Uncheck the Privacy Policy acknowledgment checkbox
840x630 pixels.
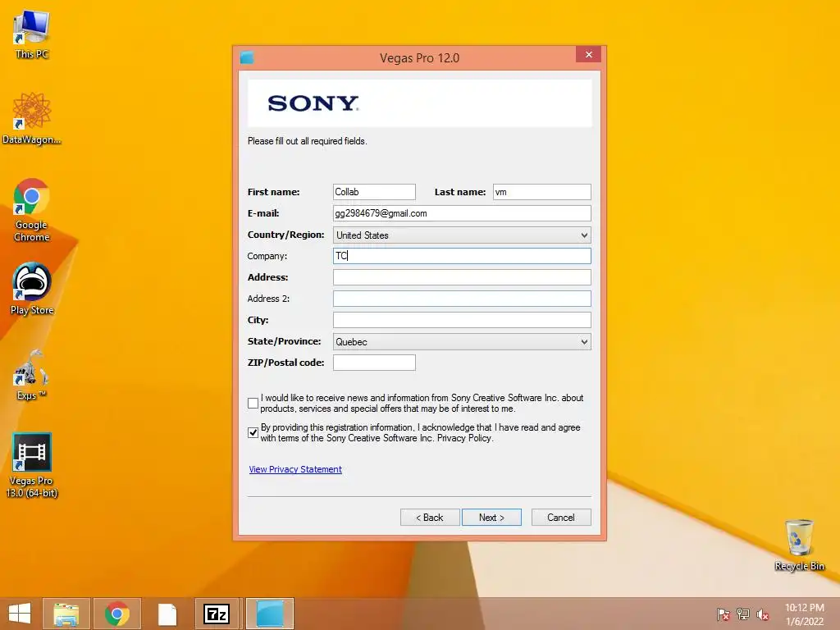click(253, 432)
